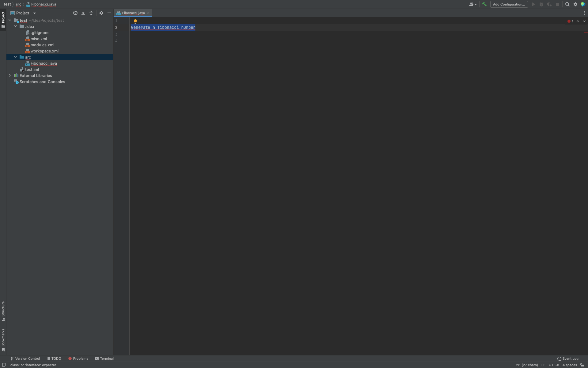Open Search Everywhere magnifier icon
This screenshot has width=588, height=368.
(x=567, y=4)
